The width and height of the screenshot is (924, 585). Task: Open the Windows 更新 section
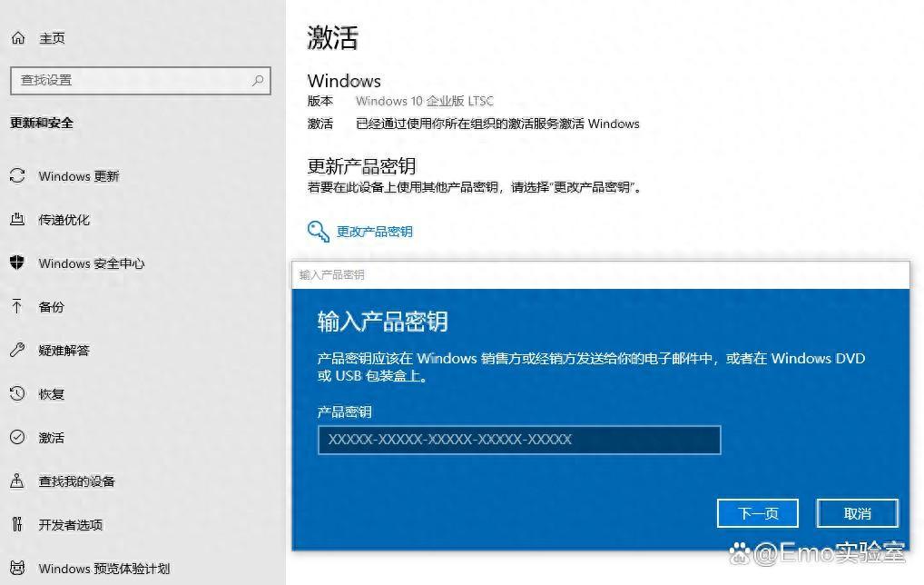click(79, 176)
